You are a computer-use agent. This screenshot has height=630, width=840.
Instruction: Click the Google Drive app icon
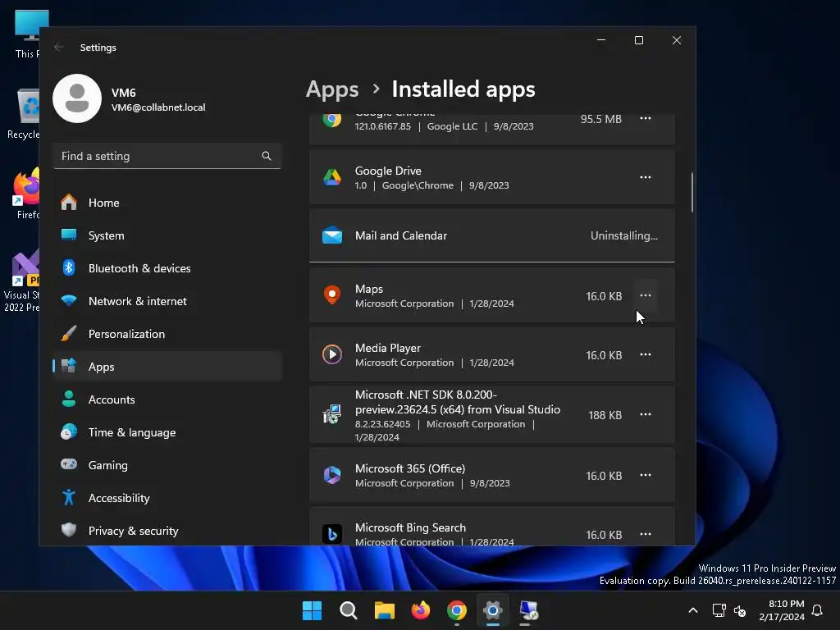(x=332, y=177)
